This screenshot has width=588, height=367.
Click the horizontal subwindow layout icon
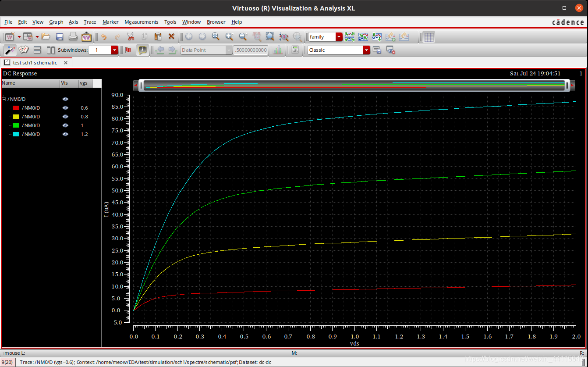coord(37,50)
